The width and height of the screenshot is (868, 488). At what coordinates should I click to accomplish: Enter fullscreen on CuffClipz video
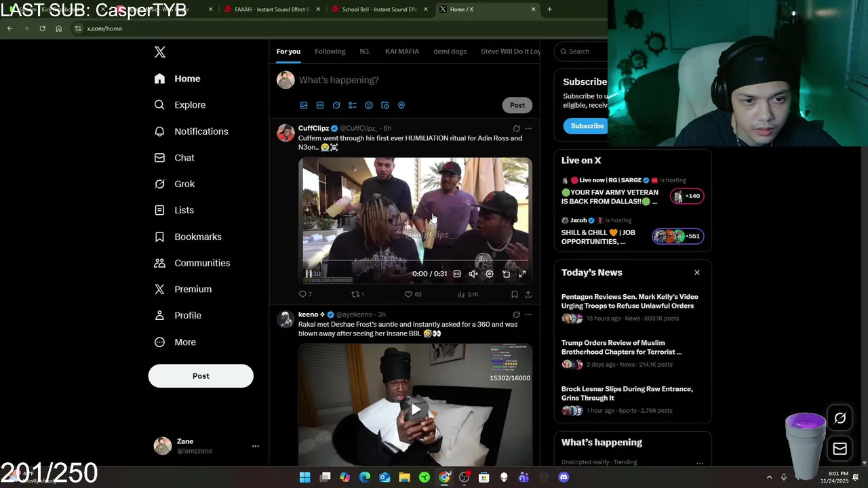(522, 274)
